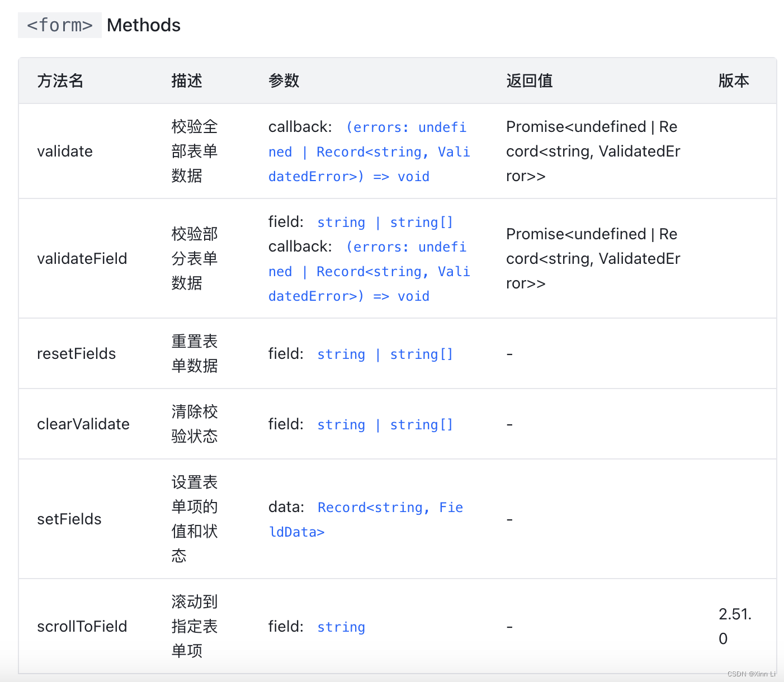Viewport: 784px width, 682px height.
Task: Click the 2.51.0 version number
Action: pos(735,626)
